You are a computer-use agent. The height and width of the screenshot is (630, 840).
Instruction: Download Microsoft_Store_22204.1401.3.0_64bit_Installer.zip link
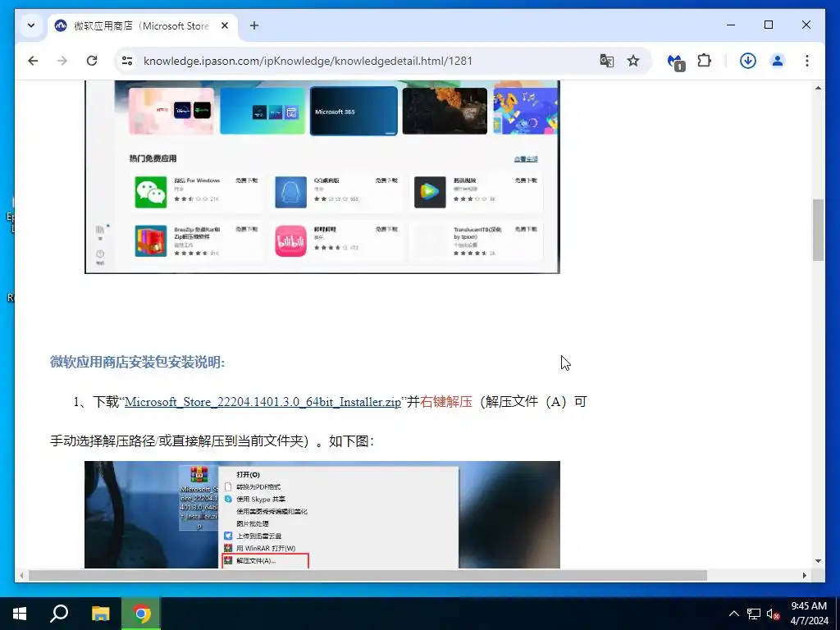262,402
